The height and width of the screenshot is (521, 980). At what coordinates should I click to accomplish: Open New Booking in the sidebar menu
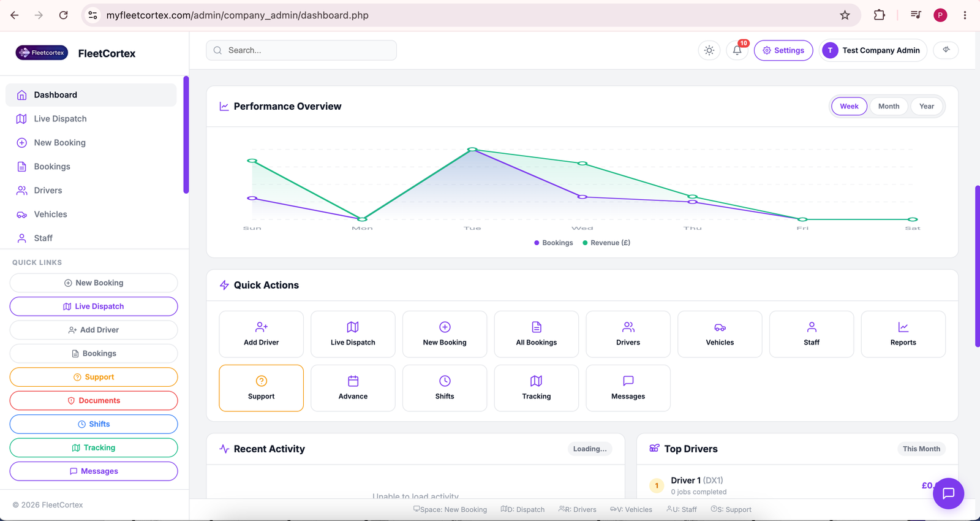tap(91, 143)
